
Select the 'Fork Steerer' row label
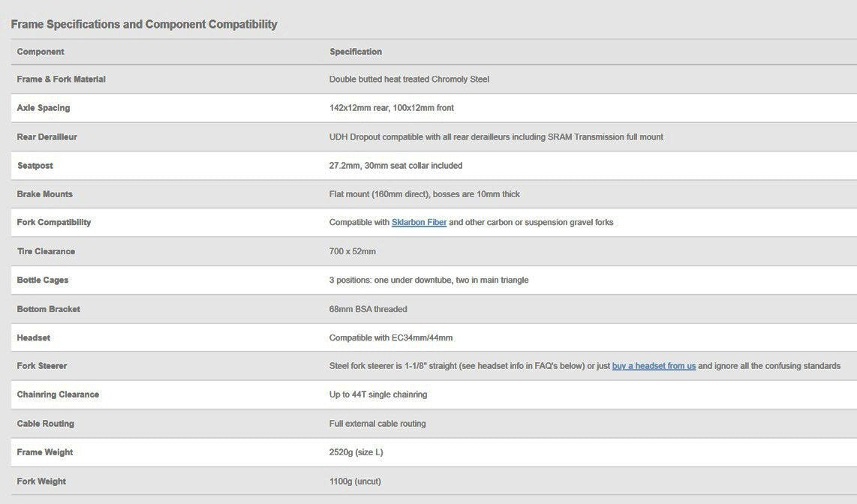click(x=42, y=366)
